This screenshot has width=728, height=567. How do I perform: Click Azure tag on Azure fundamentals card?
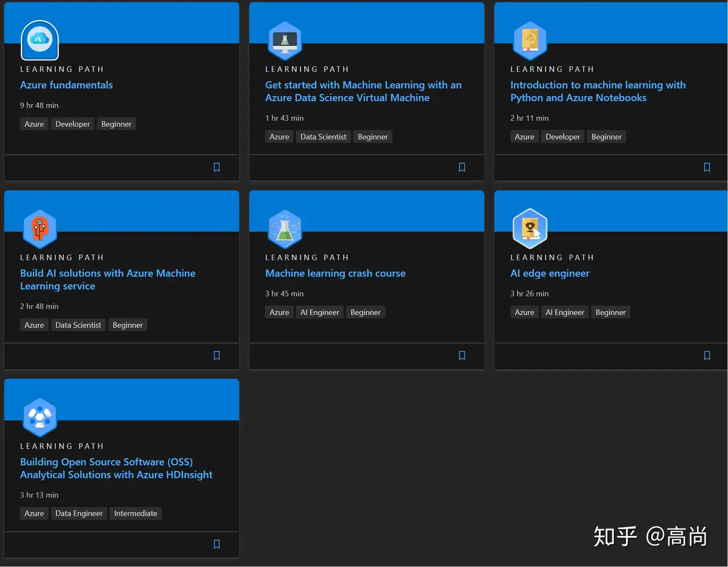(x=34, y=124)
